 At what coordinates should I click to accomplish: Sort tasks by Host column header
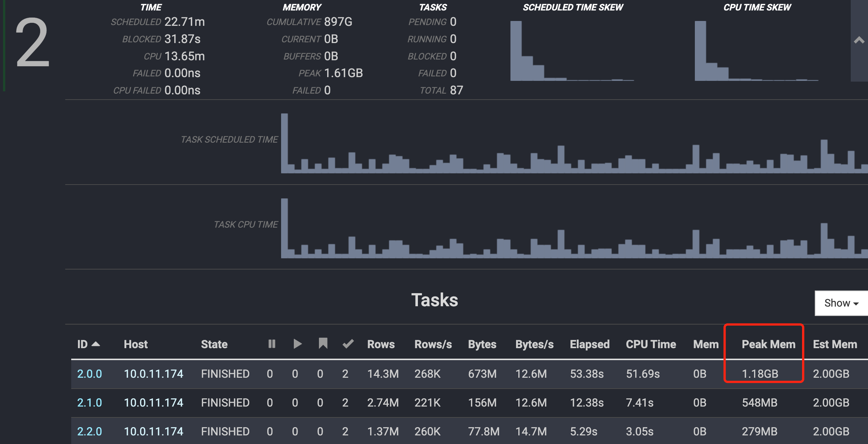[x=136, y=344]
